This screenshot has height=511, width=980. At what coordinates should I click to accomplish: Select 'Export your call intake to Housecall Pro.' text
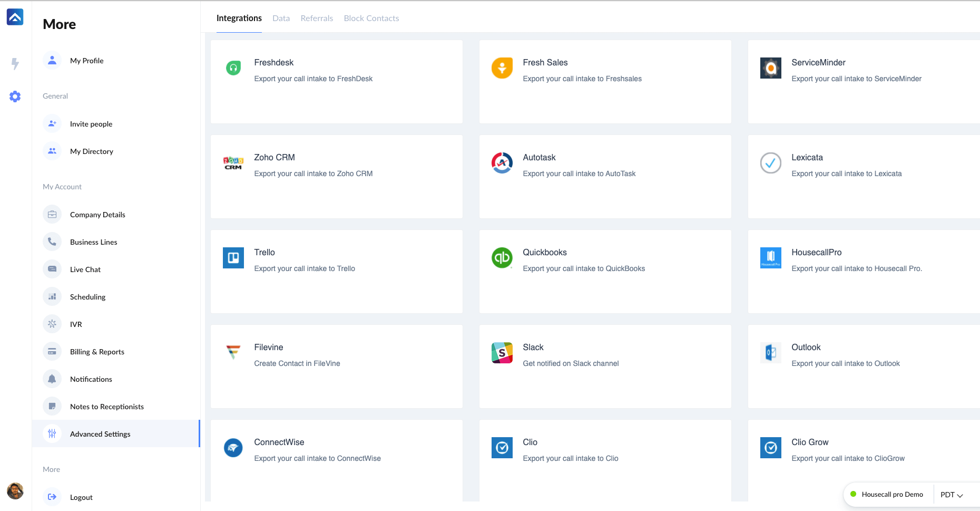click(x=857, y=268)
